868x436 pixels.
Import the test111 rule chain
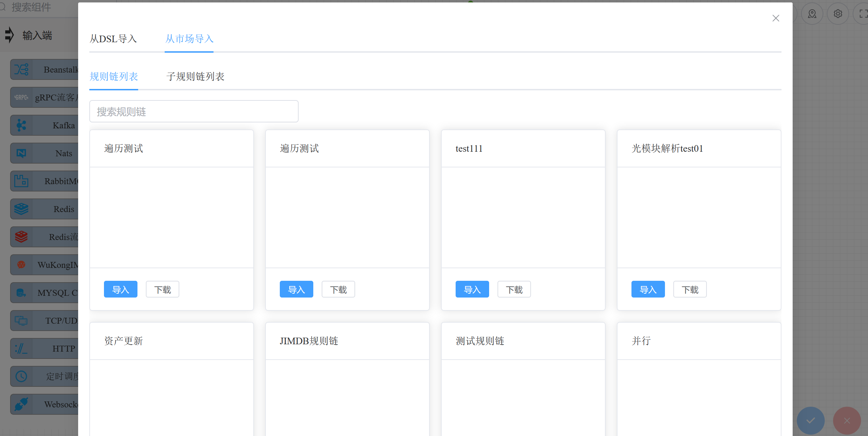pyautogui.click(x=472, y=290)
